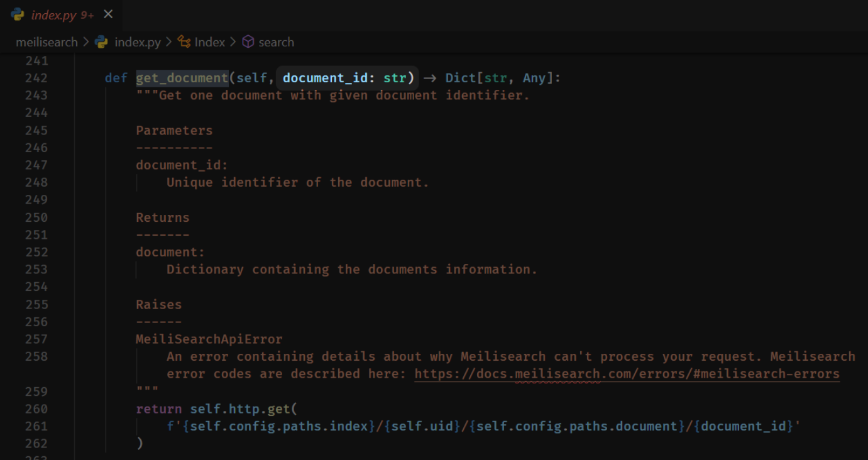Click {document_id} at end of f-string
The height and width of the screenshot is (460, 868).
[x=744, y=426]
